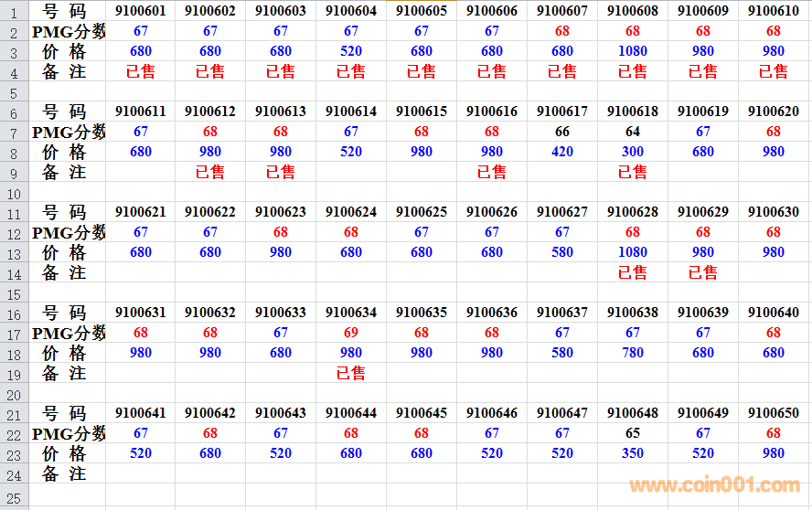The image size is (812, 510).
Task: Select the price 420 cell
Action: click(x=562, y=152)
